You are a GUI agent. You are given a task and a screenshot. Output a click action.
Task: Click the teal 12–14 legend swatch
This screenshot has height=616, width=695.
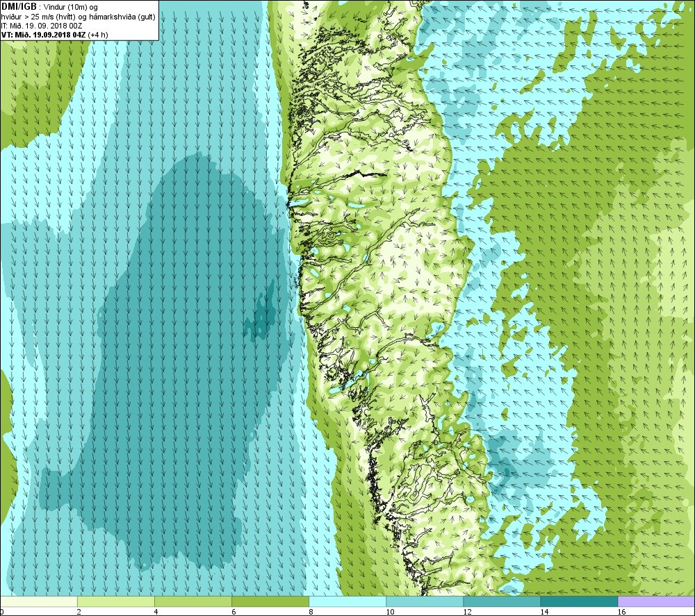pyautogui.click(x=501, y=601)
